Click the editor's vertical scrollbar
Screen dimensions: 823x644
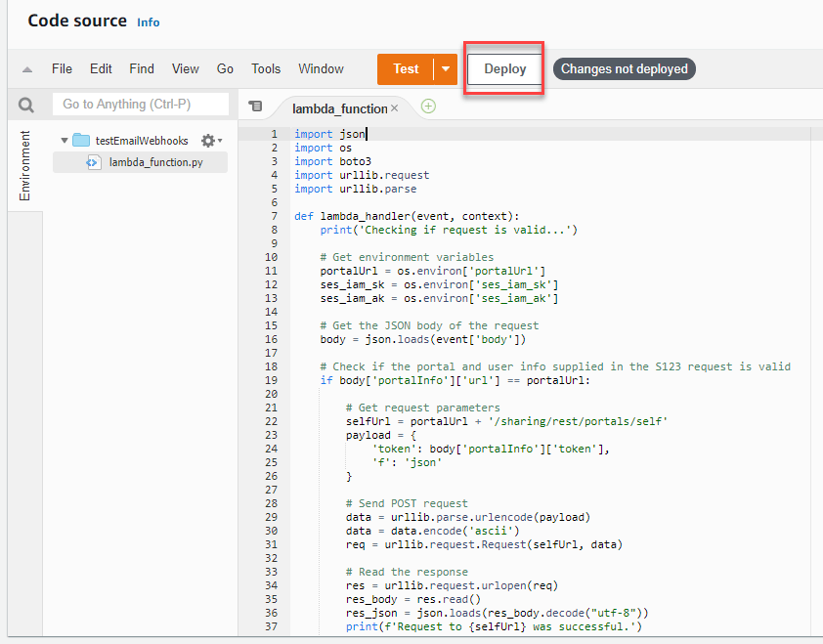coord(817,293)
